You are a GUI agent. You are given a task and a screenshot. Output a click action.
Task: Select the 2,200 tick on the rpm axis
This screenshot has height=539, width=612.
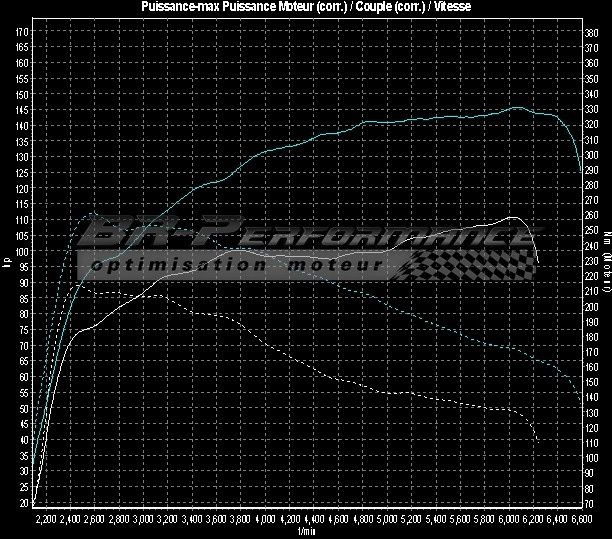tap(46, 520)
